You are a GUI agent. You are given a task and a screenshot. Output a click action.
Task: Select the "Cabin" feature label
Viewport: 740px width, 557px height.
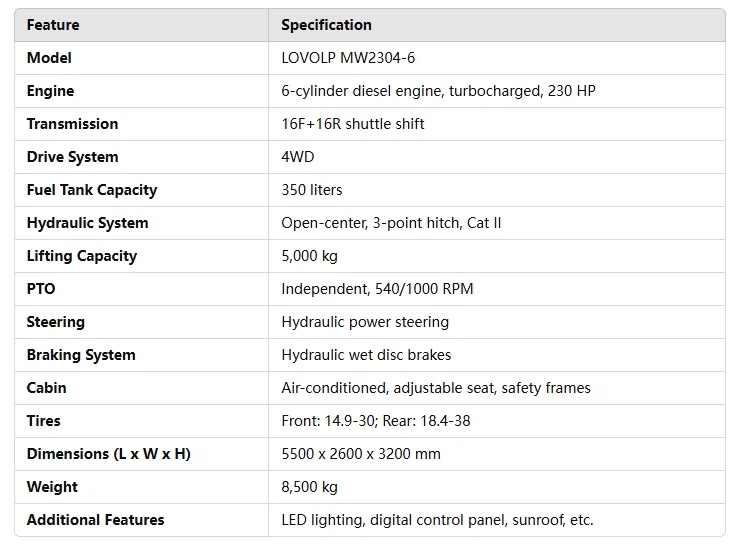click(47, 388)
